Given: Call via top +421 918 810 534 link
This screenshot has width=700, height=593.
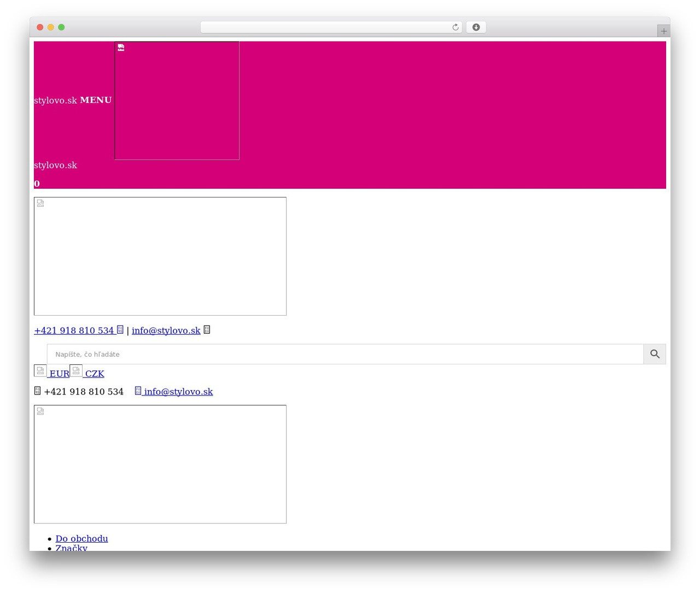Looking at the screenshot, I should 74,330.
